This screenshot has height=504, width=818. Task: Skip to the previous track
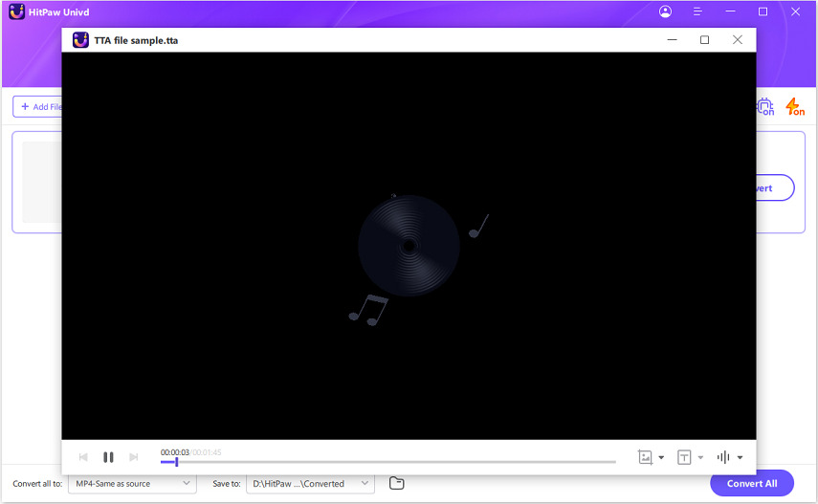point(83,457)
